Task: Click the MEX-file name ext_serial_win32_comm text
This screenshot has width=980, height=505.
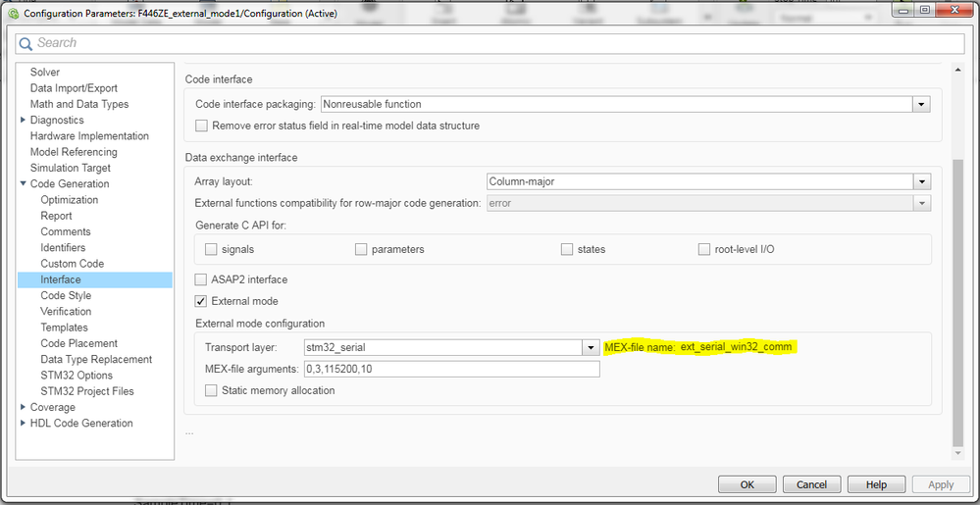Action: tap(702, 347)
